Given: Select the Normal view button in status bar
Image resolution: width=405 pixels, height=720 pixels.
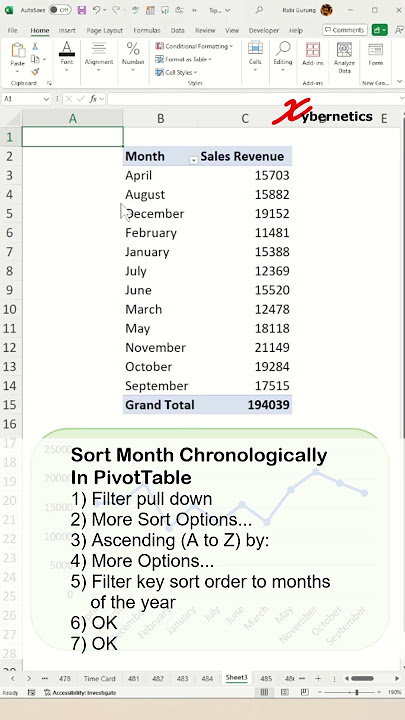Looking at the screenshot, I should [264, 692].
